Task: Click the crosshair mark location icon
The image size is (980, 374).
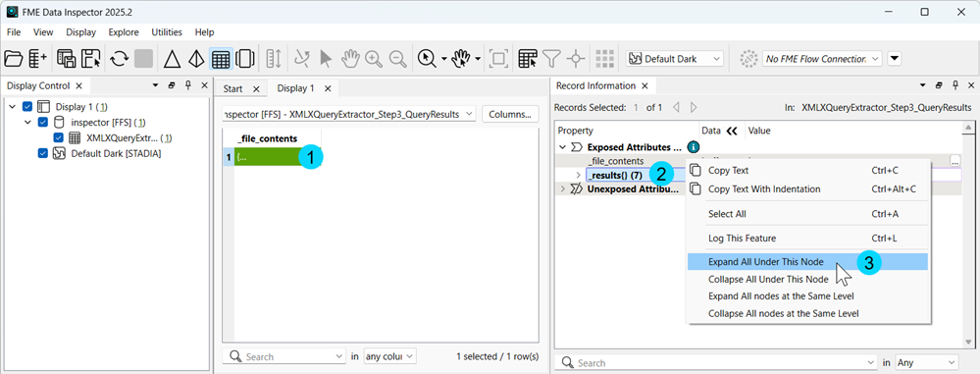Action: tap(575, 59)
